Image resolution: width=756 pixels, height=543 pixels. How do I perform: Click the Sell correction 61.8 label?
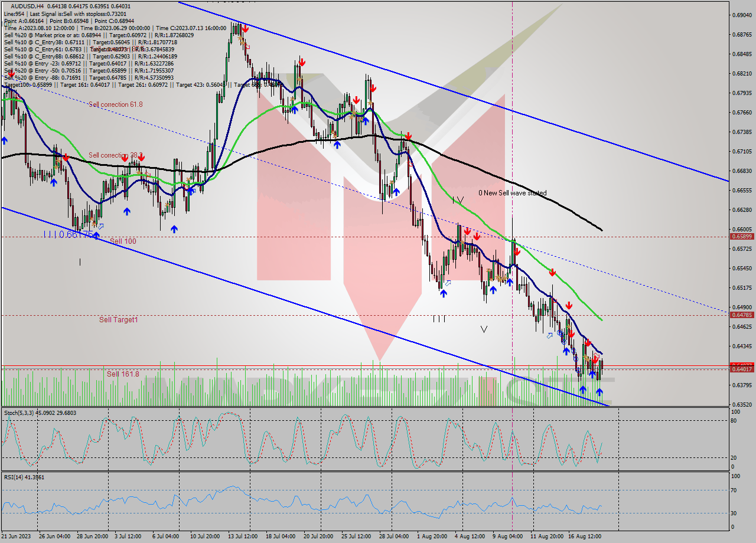(x=116, y=104)
